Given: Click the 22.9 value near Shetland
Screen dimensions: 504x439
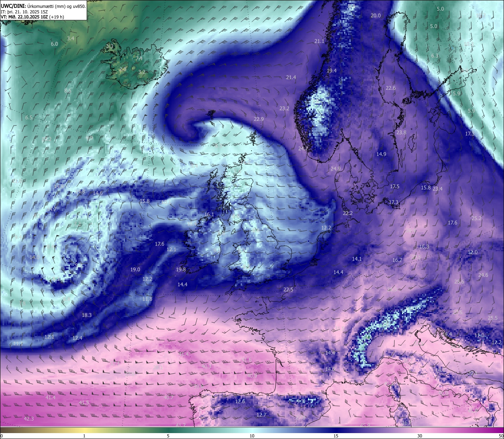Looking at the screenshot, I should pyautogui.click(x=259, y=119).
